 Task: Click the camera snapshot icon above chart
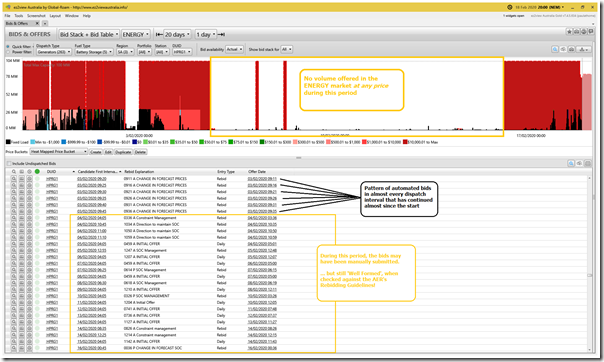click(x=571, y=49)
